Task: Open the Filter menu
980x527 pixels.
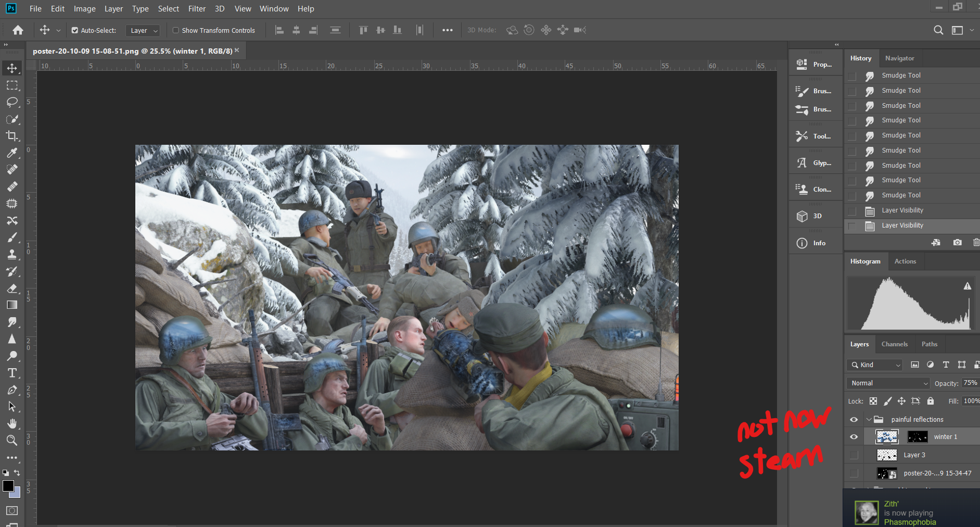Action: pos(197,9)
